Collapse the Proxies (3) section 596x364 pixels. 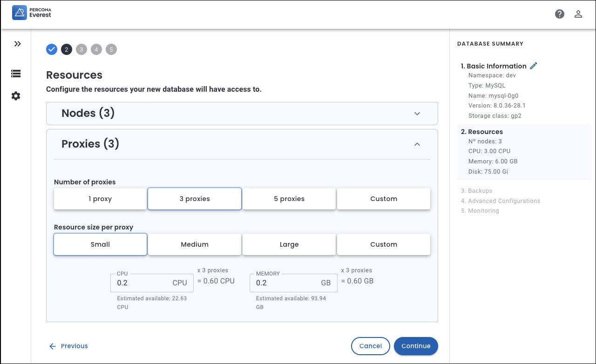(x=417, y=144)
